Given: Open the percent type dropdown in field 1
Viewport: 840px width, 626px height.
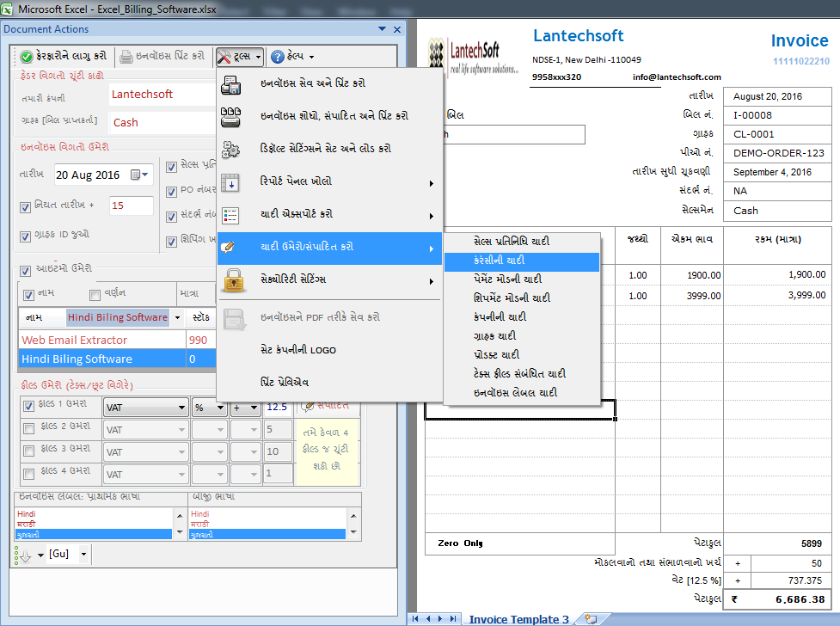Looking at the screenshot, I should (219, 408).
